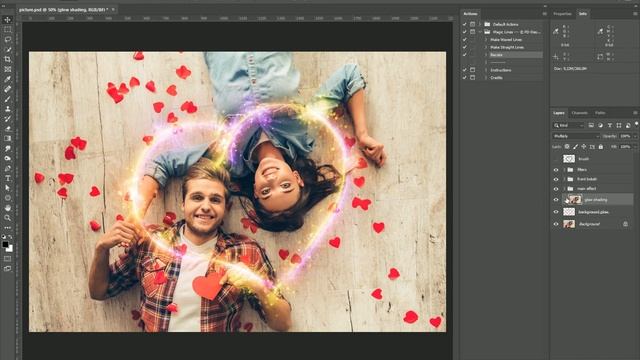Hide the glow shading layer
The width and height of the screenshot is (640, 360).
pyautogui.click(x=556, y=200)
